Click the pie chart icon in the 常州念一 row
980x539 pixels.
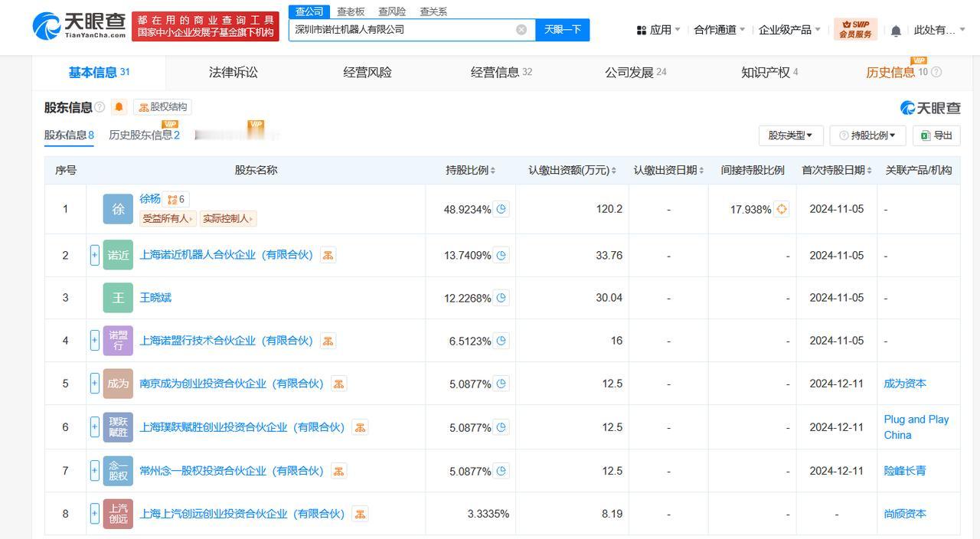[x=501, y=471]
